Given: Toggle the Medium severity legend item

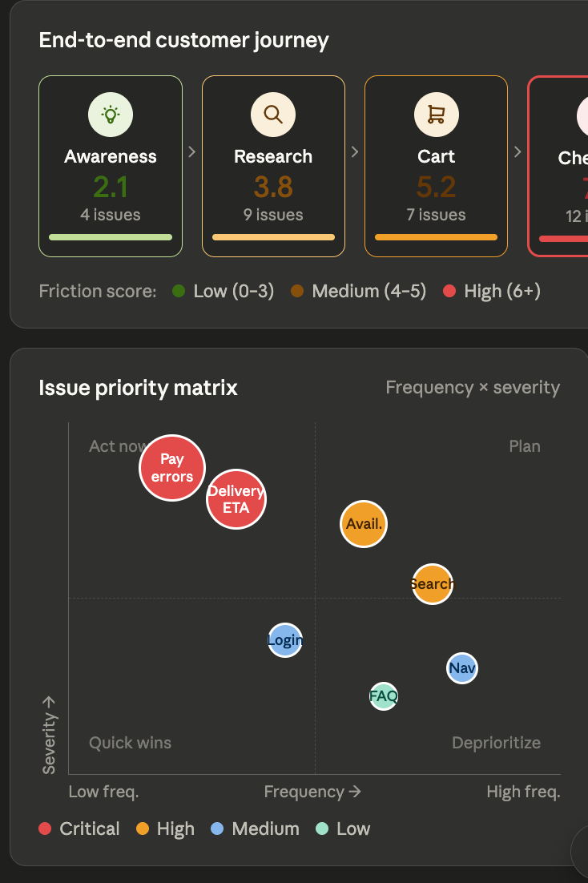Looking at the screenshot, I should (255, 829).
